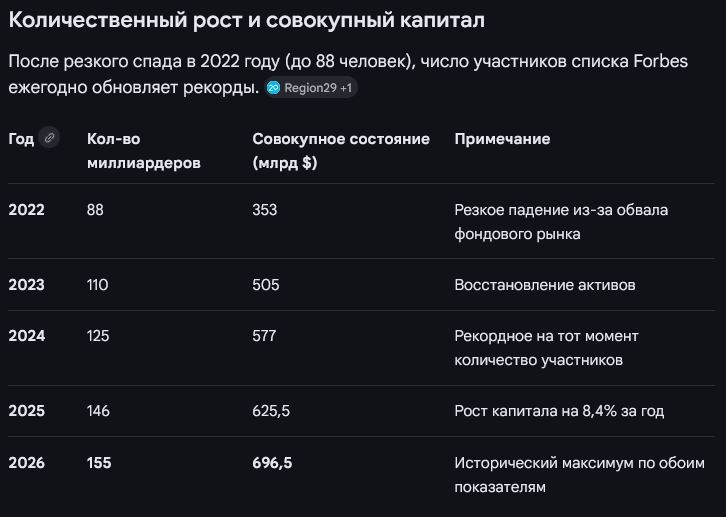Click the 353 wealth value for 2022
The height and width of the screenshot is (517, 726).
tap(265, 210)
